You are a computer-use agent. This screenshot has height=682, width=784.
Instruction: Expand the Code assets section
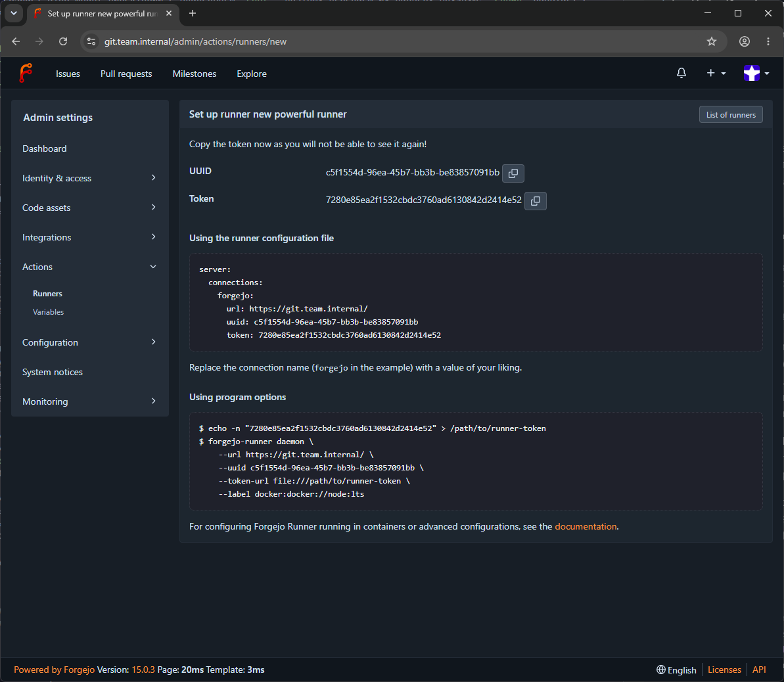coord(89,208)
